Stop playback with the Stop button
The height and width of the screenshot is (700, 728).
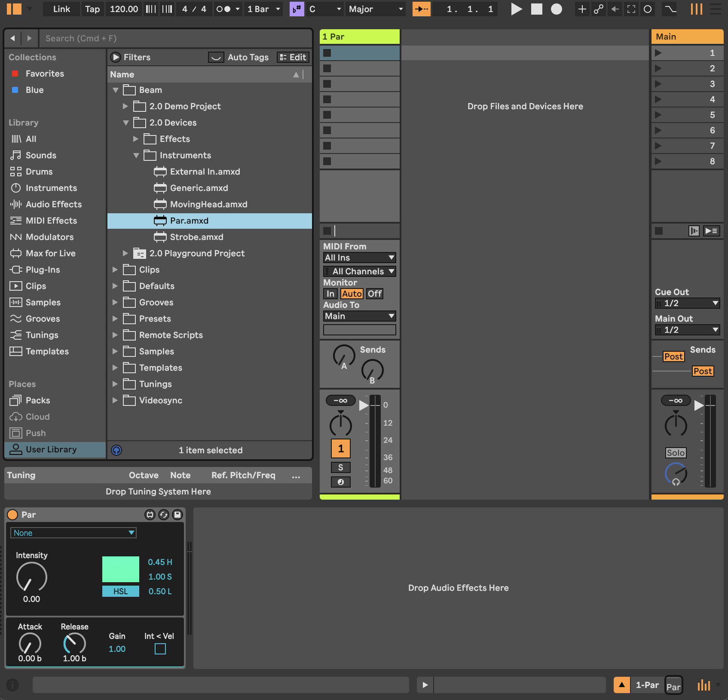[x=537, y=9]
